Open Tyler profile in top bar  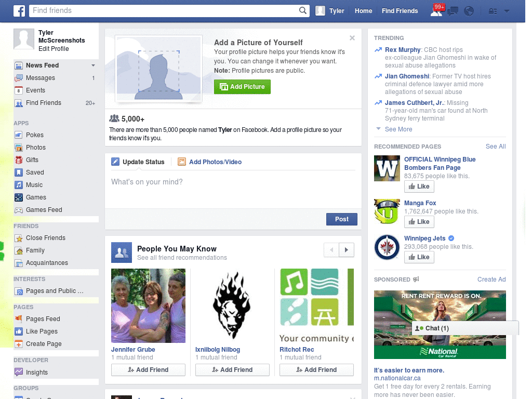click(x=330, y=11)
